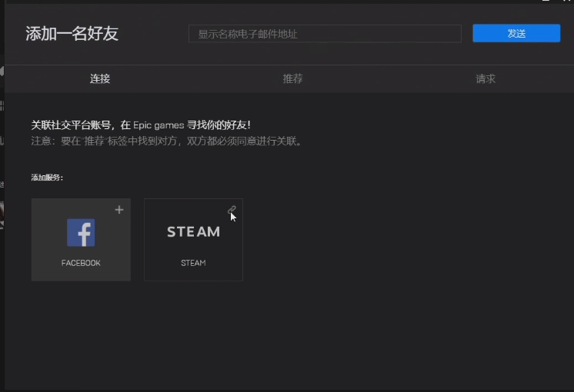The image size is (574, 392).
Task: Click the 添加服务 label
Action: click(x=47, y=178)
